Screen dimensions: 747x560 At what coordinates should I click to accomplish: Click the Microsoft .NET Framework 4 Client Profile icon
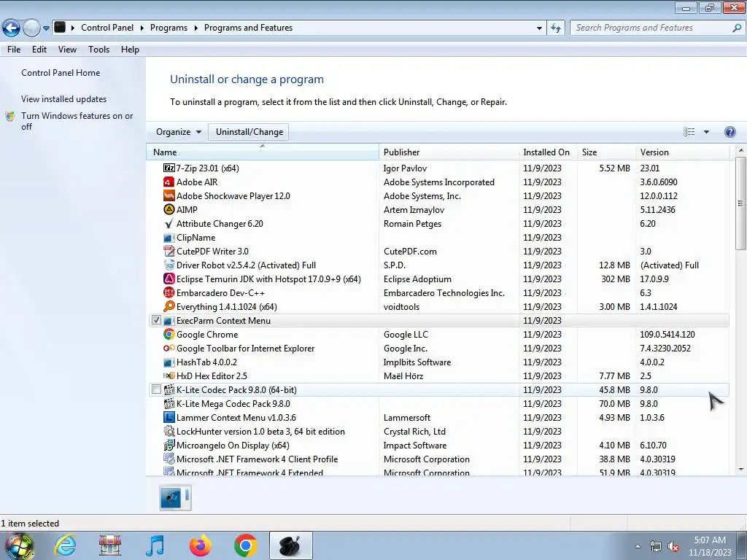pos(169,459)
